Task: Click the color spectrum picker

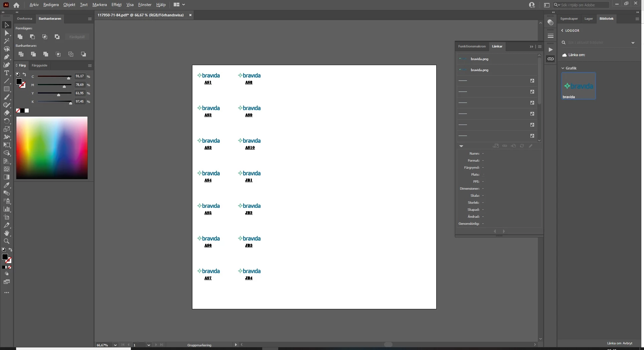Action: [x=52, y=148]
